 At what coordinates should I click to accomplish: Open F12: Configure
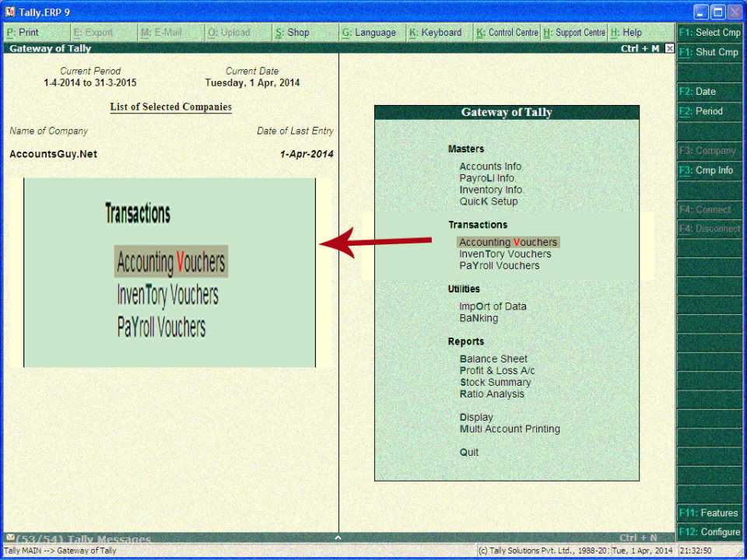pyautogui.click(x=709, y=531)
